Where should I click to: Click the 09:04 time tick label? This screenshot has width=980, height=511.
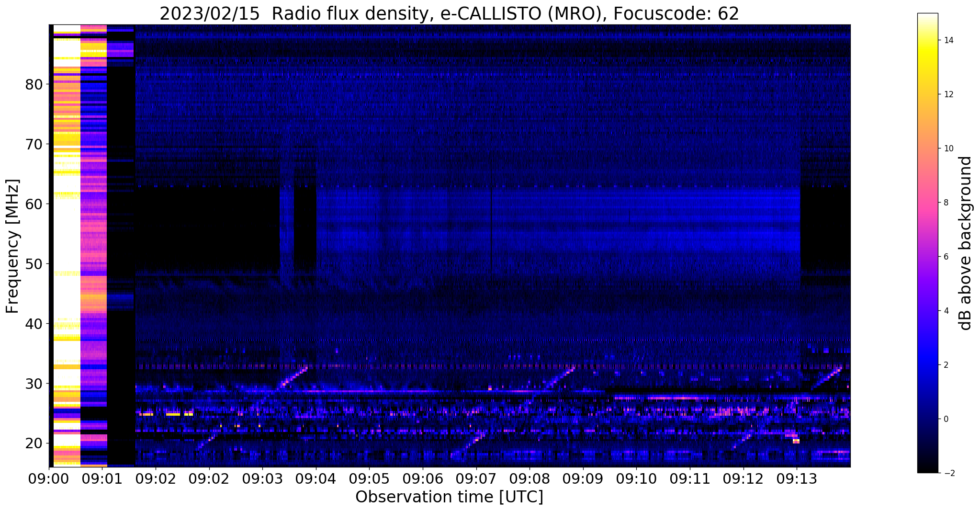[315, 479]
